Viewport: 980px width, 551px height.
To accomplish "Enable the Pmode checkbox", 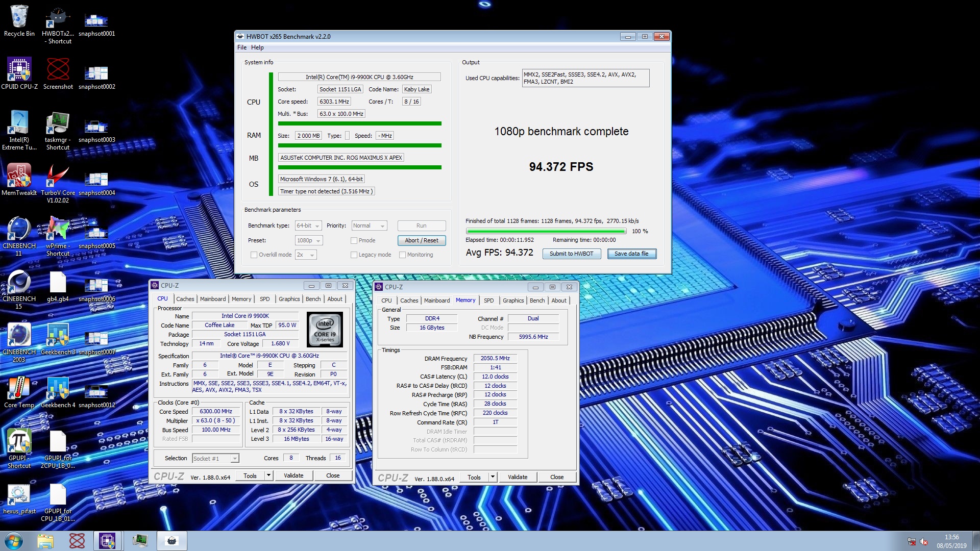I will (x=354, y=240).
